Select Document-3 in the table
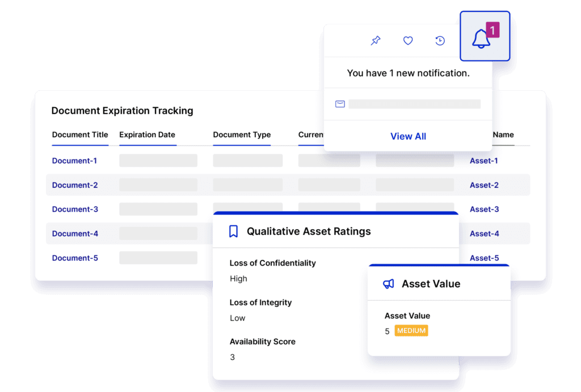Viewport: 581px width, 392px height. coord(75,209)
